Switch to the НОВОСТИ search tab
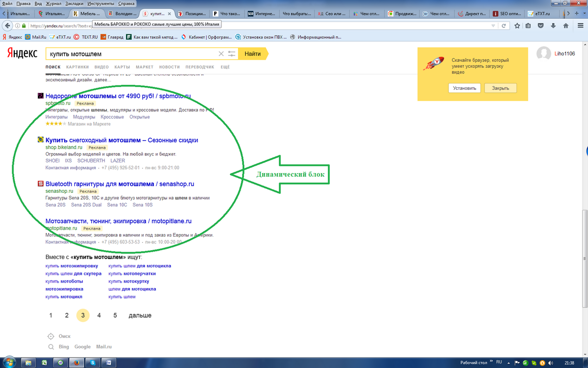The image size is (588, 368). 170,67
